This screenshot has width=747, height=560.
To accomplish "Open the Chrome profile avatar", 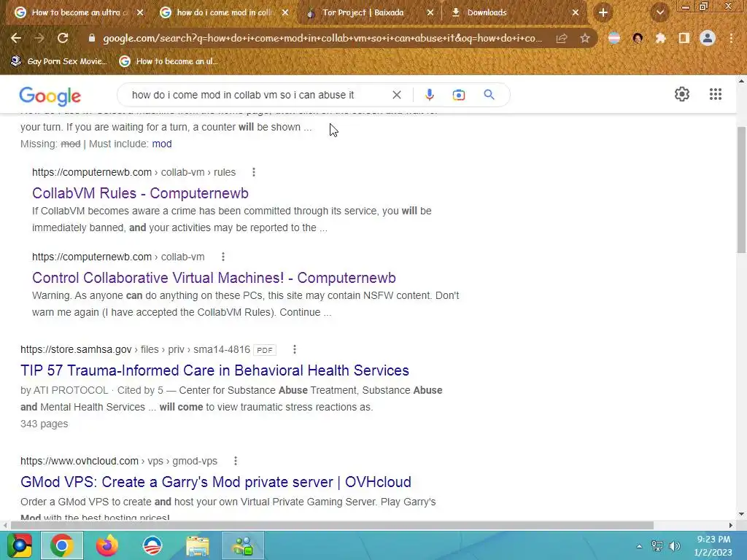I will pyautogui.click(x=708, y=38).
